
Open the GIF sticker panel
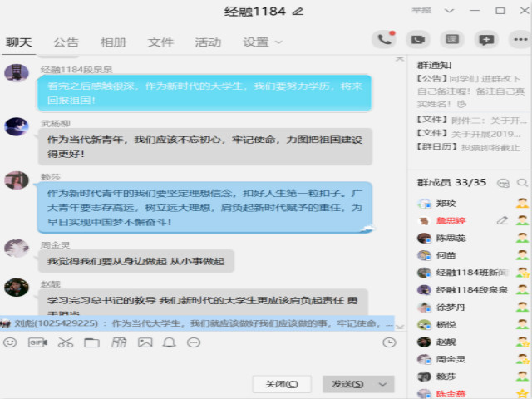pyautogui.click(x=37, y=342)
